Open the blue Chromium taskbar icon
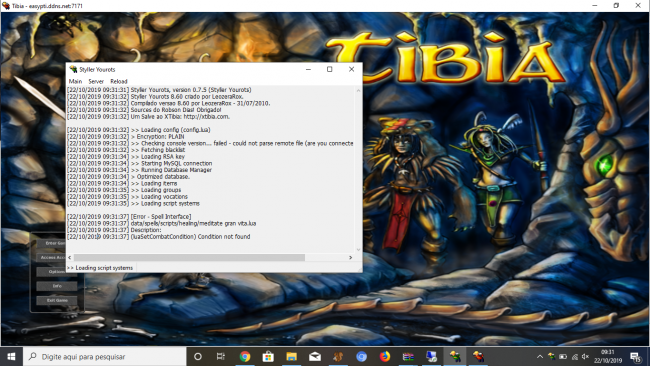This screenshot has height=366, width=650. pyautogui.click(x=361, y=356)
